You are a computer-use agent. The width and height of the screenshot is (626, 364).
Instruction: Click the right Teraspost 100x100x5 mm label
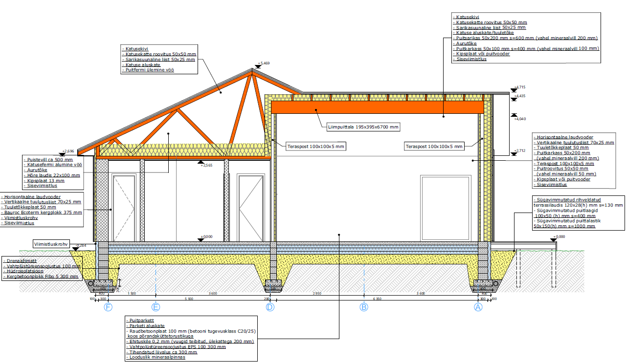pyautogui.click(x=433, y=146)
